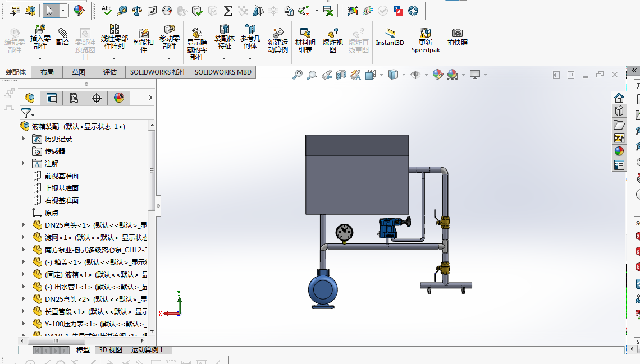Image resolution: width=640 pixels, height=364 pixels.
Task: Select the Measure tape tool
Action: click(122, 11)
